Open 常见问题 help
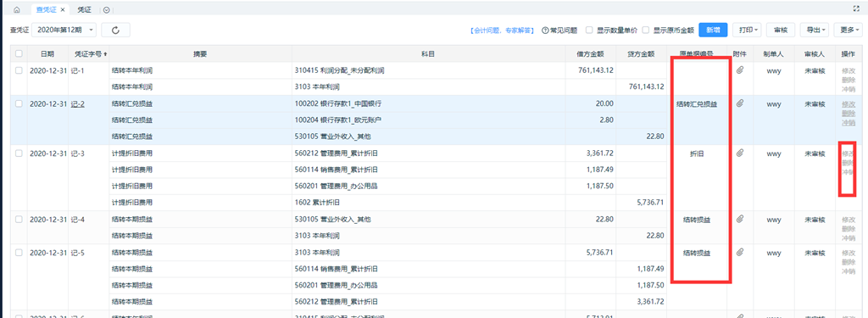This screenshot has width=868, height=318. coord(559,31)
